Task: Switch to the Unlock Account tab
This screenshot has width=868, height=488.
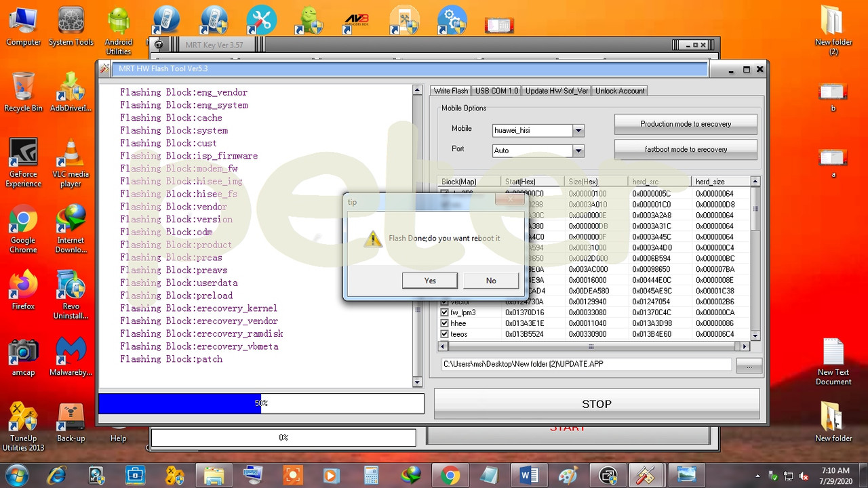Action: point(620,91)
